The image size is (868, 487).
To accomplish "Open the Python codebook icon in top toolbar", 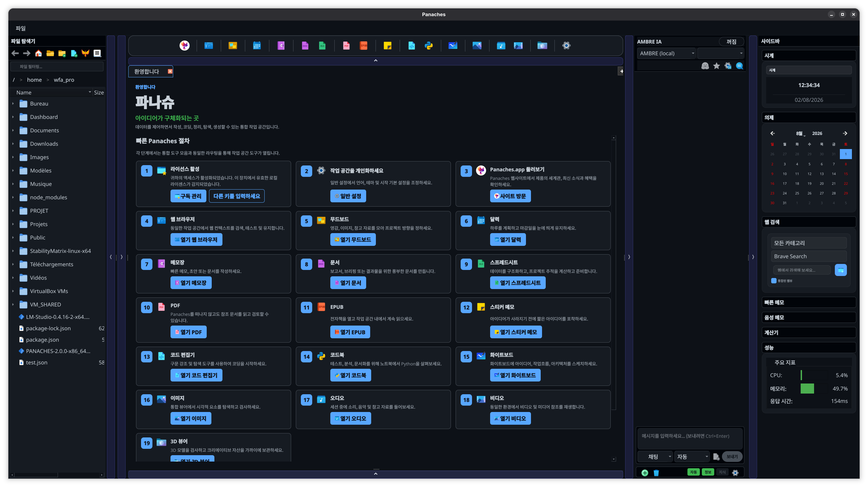I will [x=428, y=46].
